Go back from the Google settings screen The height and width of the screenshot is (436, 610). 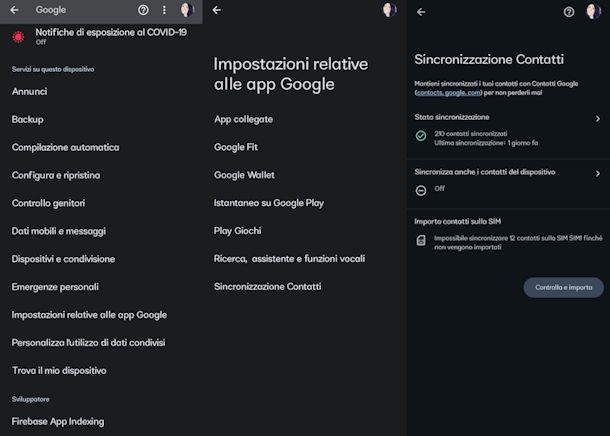(x=14, y=10)
